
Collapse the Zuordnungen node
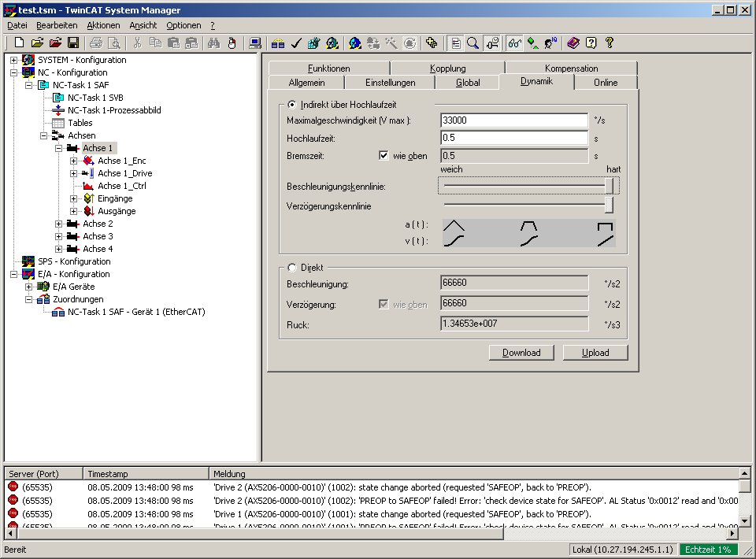[x=29, y=299]
